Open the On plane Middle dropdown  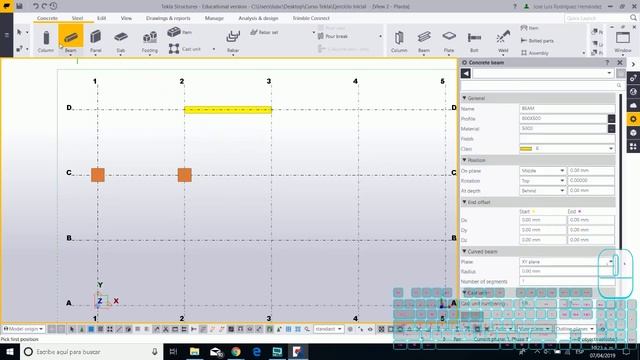542,171
